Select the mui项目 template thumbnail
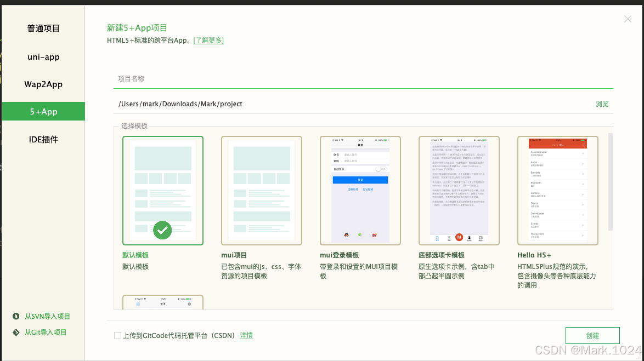Screen dimensions: 644x361 point(262,190)
